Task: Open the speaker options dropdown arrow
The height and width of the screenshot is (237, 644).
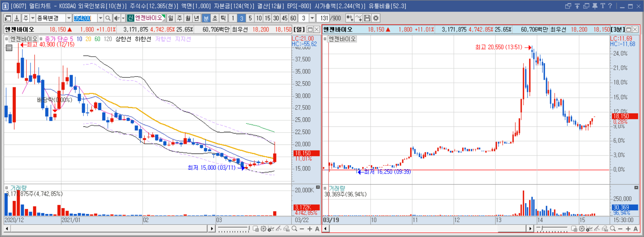Action: tap(123, 18)
